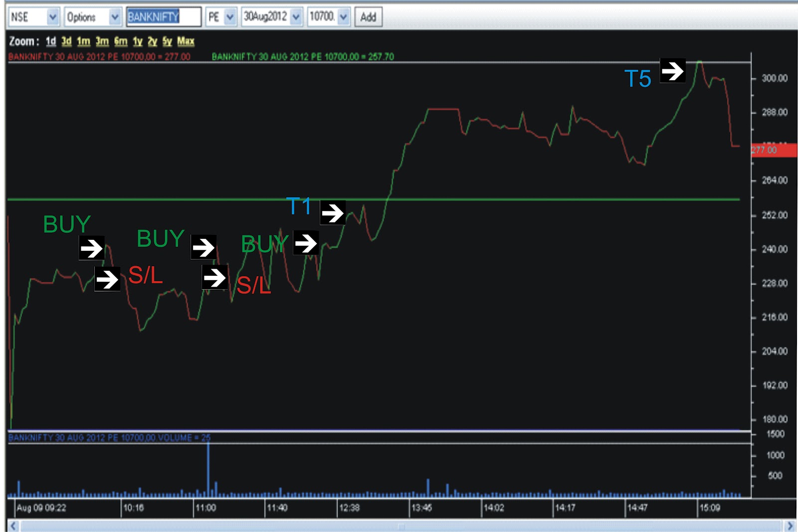Screen dimensions: 798x532
Task: Click the BANKNIFTY VOLUME = 25 label
Action: point(109,438)
